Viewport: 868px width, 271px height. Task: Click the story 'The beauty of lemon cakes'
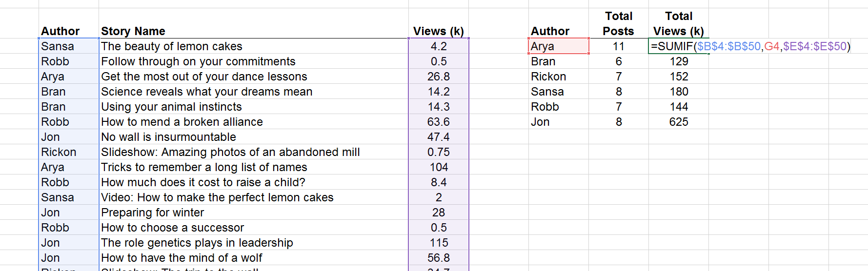[x=253, y=46]
